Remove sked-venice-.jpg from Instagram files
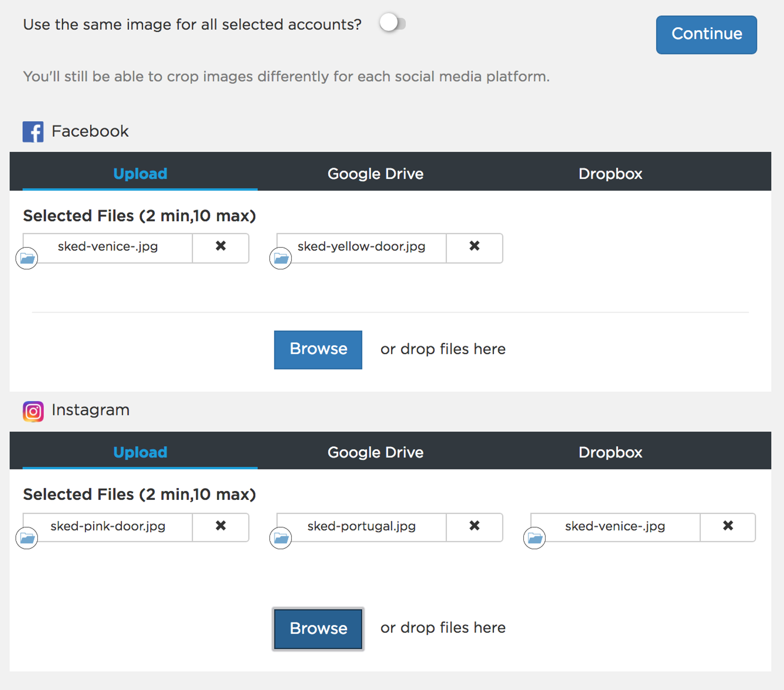Screen dimensions: 784x690 pyautogui.click(x=728, y=526)
